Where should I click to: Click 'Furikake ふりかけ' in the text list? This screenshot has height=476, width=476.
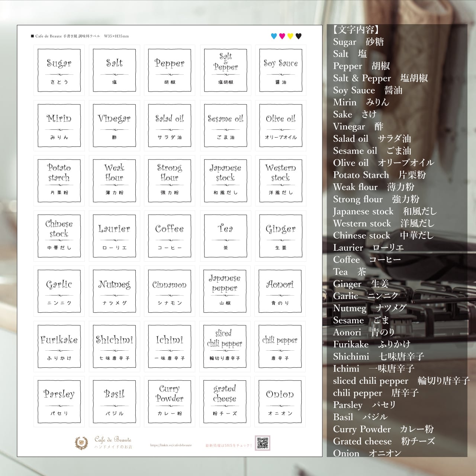[372, 344]
